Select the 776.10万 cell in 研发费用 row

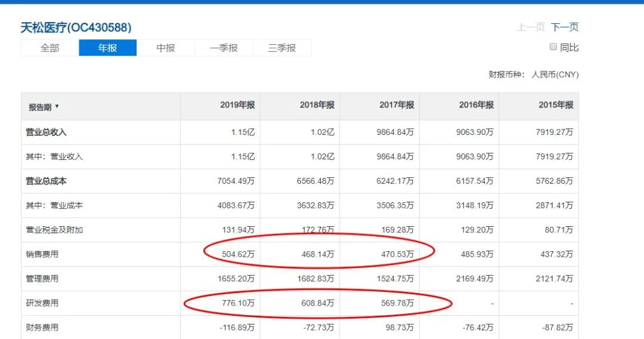(237, 303)
